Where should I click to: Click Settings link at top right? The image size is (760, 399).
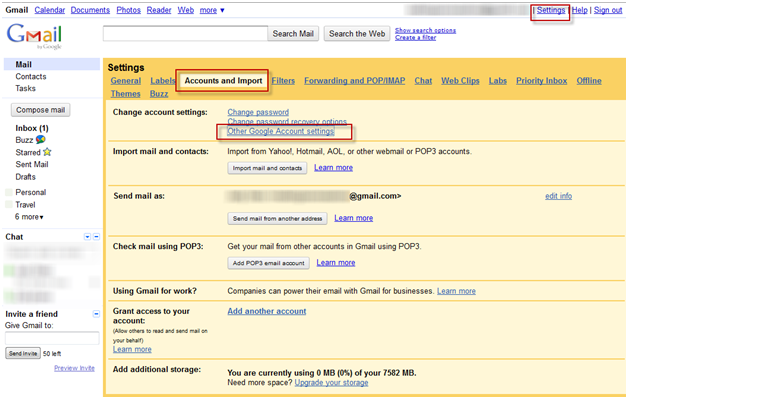(551, 10)
